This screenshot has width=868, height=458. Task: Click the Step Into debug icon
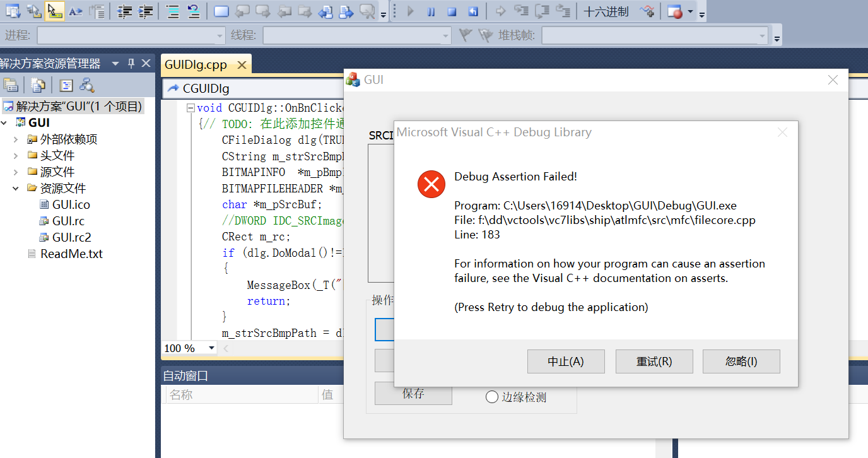click(522, 11)
